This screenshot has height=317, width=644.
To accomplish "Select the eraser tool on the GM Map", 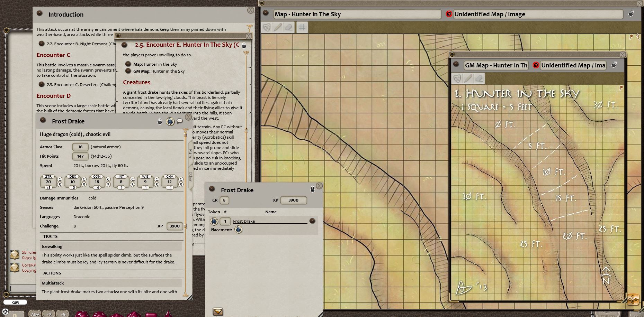I will (x=479, y=78).
